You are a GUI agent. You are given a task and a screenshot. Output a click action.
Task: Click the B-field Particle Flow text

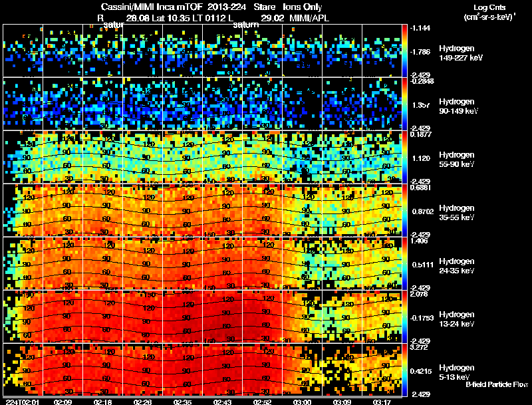pos(496,384)
